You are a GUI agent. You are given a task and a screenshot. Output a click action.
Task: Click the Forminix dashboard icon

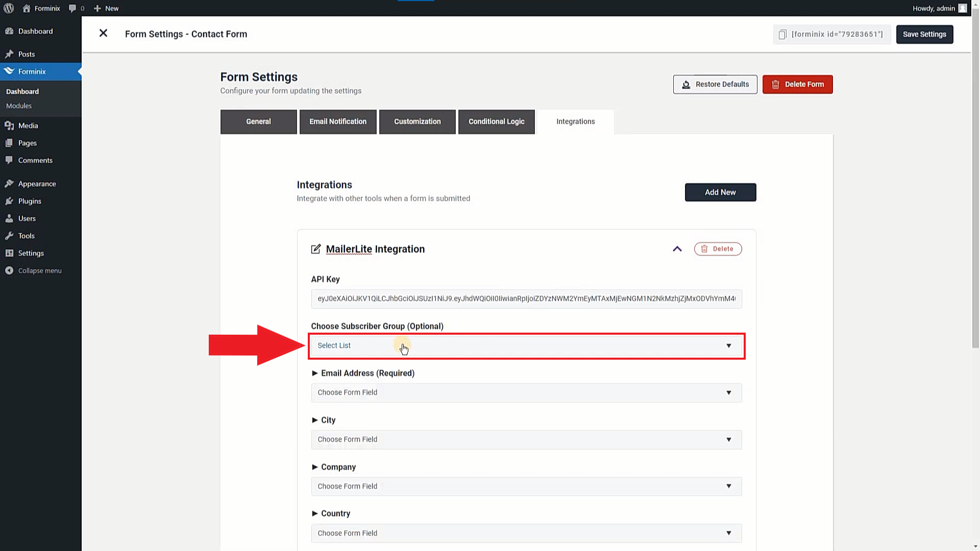tap(9, 71)
